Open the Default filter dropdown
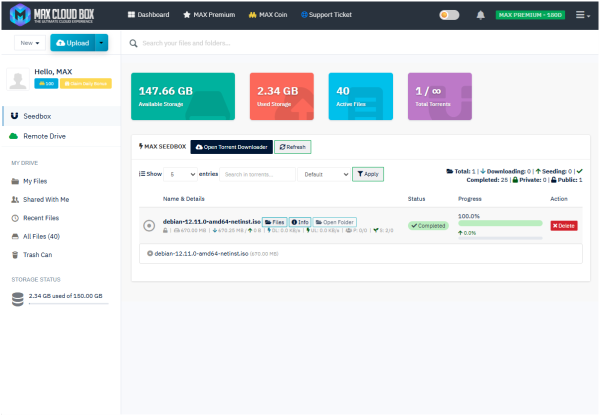This screenshot has width=600, height=416. click(324, 174)
